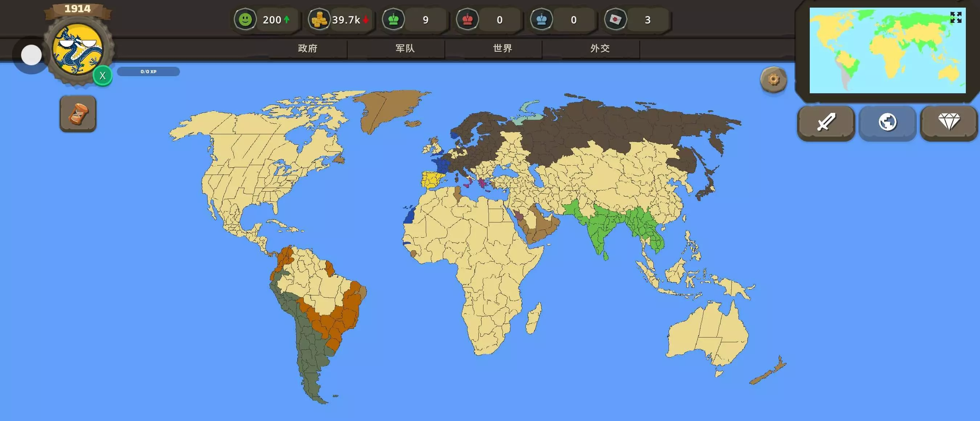Open settings via the gear icon
Image resolution: width=980 pixels, height=421 pixels.
coord(773,79)
